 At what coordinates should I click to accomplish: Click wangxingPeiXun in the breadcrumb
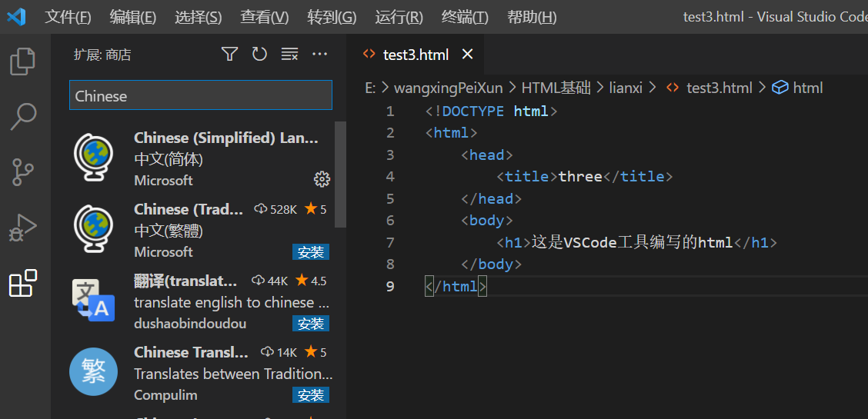coord(449,88)
